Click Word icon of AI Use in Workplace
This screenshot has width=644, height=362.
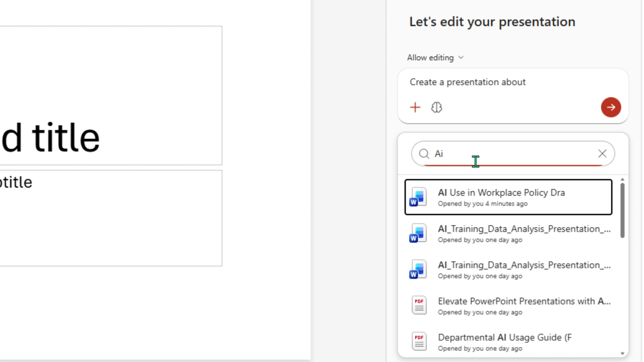click(x=418, y=197)
